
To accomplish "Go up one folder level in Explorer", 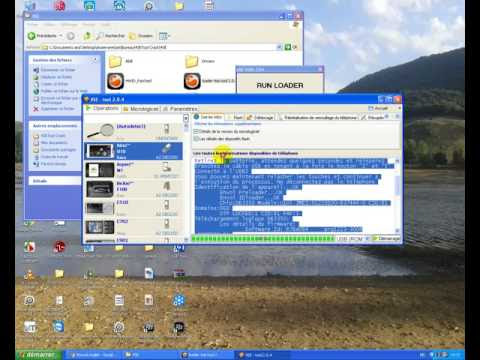I will [x=87, y=36].
